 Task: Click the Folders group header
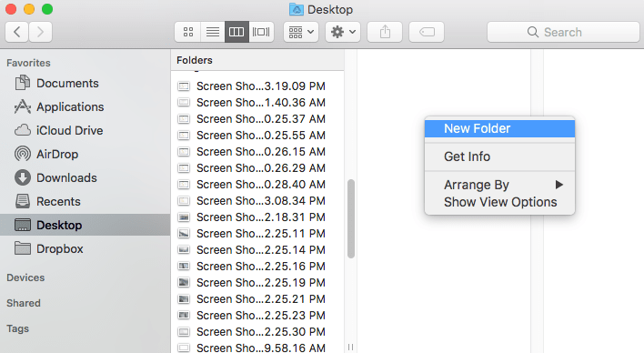click(257, 60)
